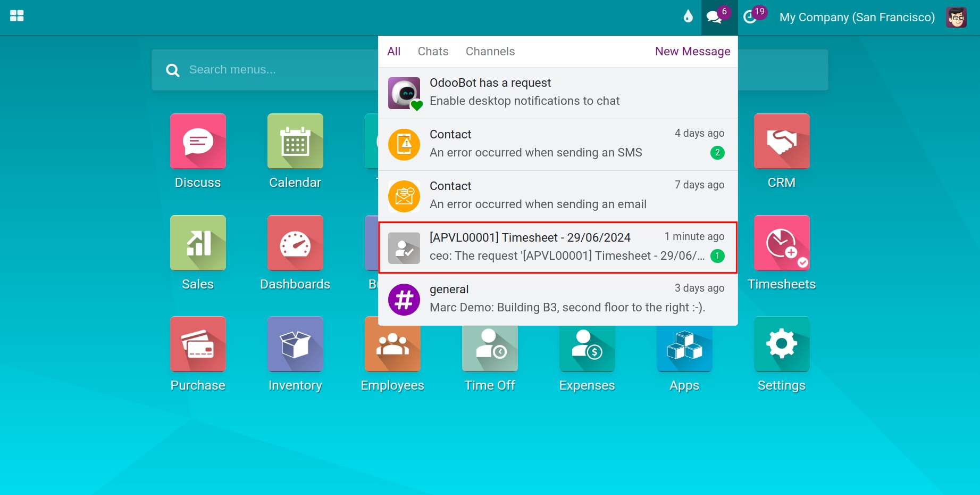Click the New Message button
The image size is (980, 495).
692,51
